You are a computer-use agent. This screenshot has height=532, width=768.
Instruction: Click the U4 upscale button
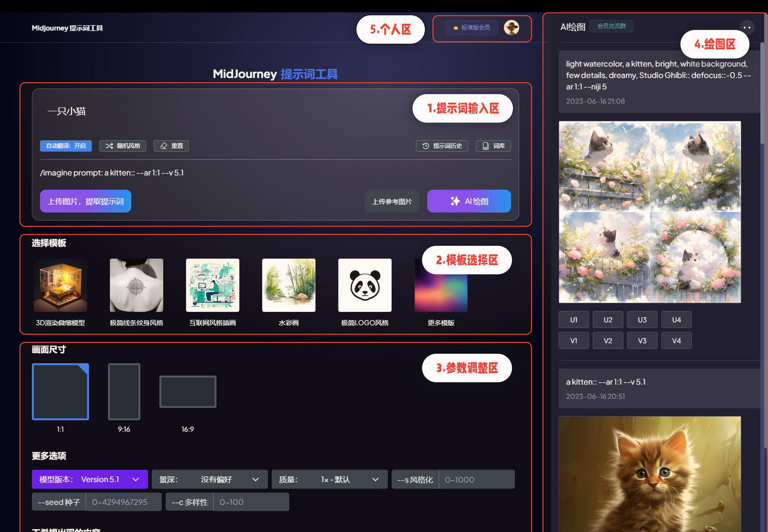[676, 320]
